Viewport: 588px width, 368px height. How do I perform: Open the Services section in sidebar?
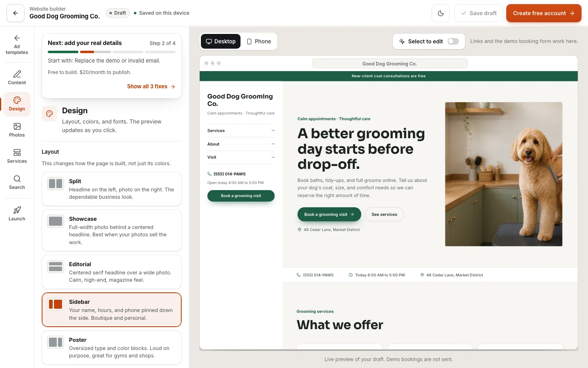pos(17,156)
